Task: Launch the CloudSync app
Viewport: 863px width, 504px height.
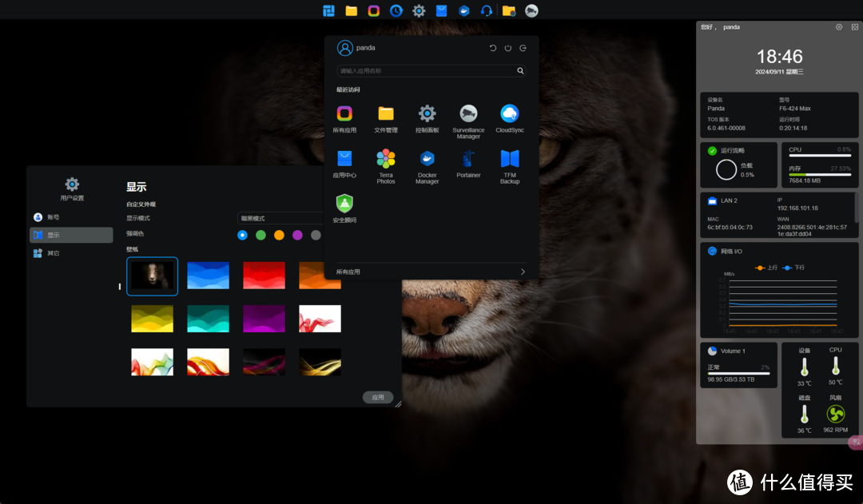Action: (509, 114)
